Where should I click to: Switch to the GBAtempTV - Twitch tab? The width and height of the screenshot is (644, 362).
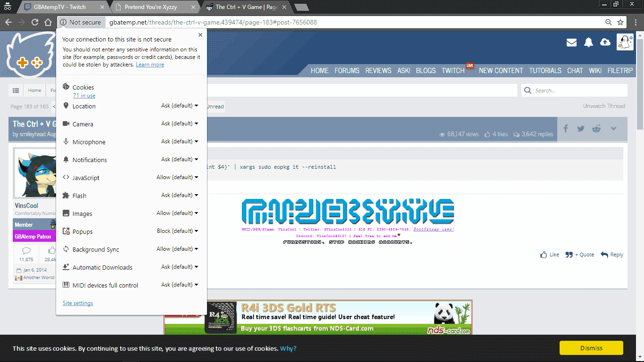coord(64,7)
